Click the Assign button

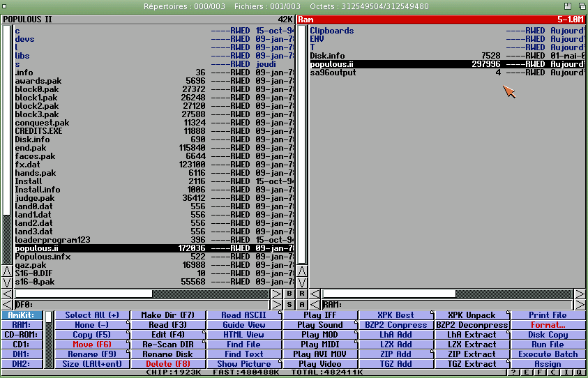548,364
